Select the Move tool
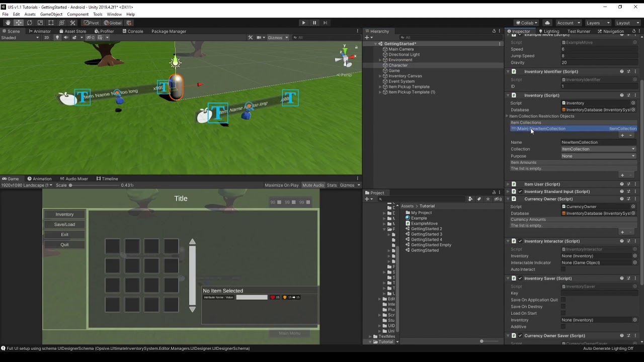This screenshot has height=362, width=644. [x=19, y=23]
